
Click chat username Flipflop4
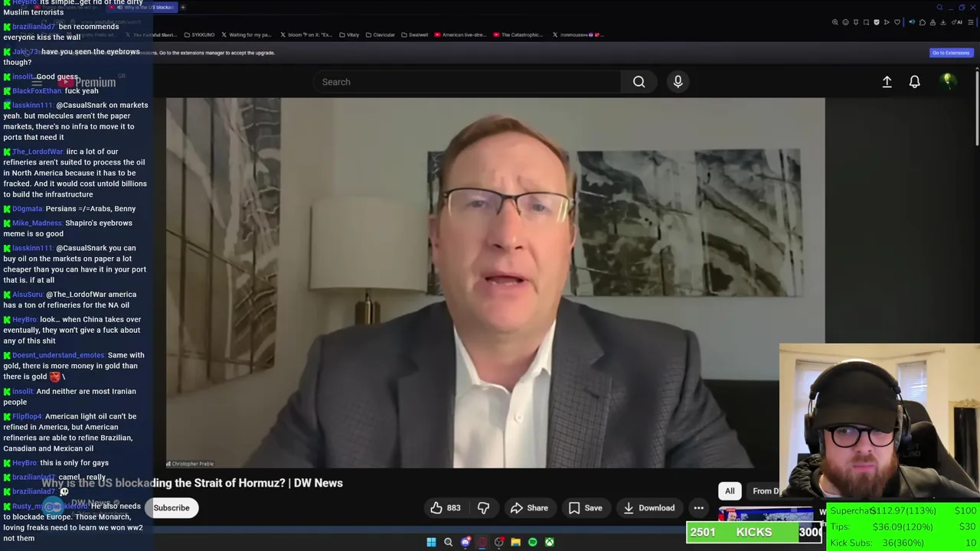click(x=27, y=416)
